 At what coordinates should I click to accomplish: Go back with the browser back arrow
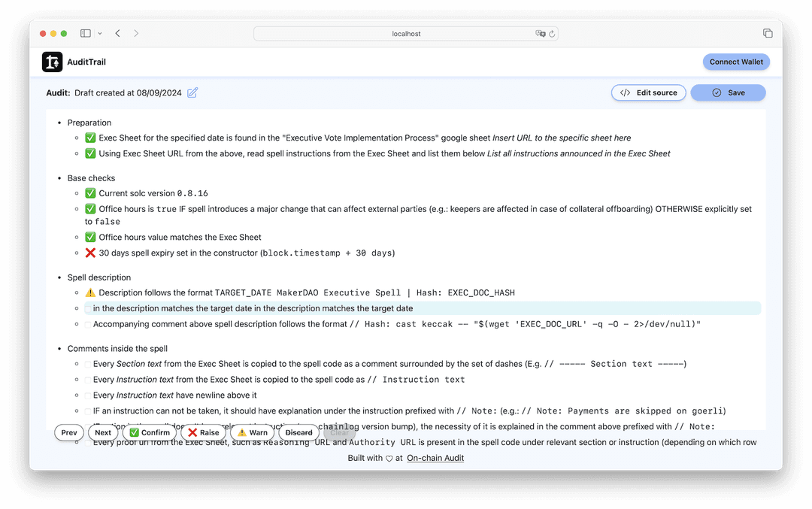(118, 33)
